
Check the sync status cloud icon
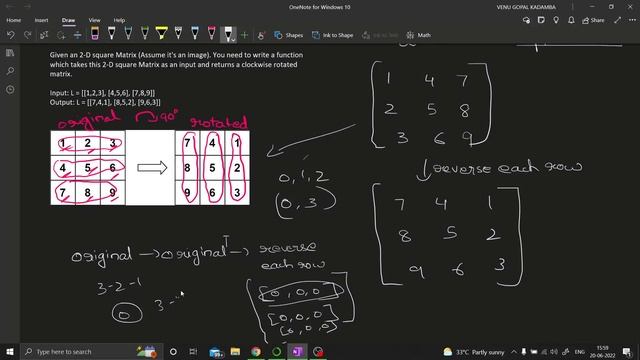(x=527, y=20)
